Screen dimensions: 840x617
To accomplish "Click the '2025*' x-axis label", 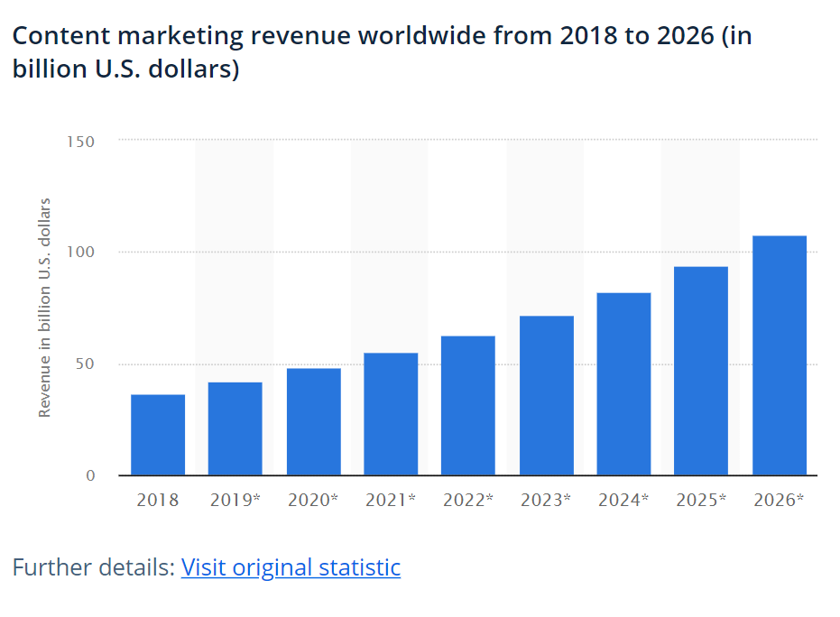I will point(701,501).
